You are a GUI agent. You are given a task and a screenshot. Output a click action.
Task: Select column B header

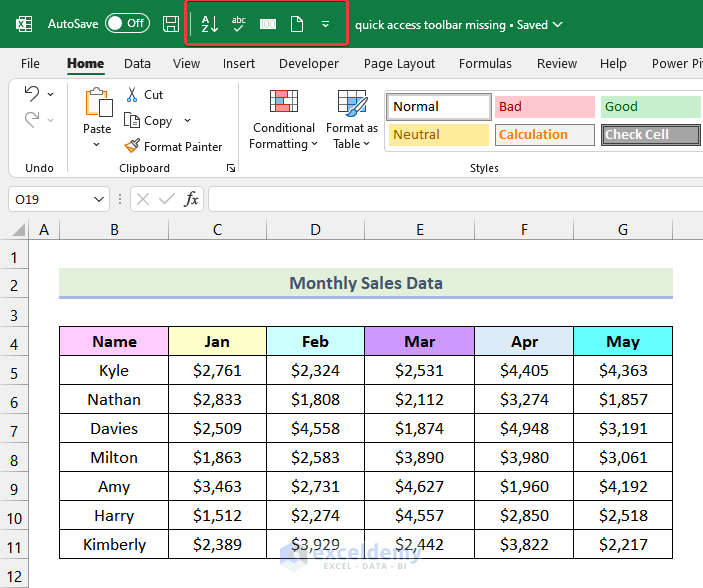(114, 230)
